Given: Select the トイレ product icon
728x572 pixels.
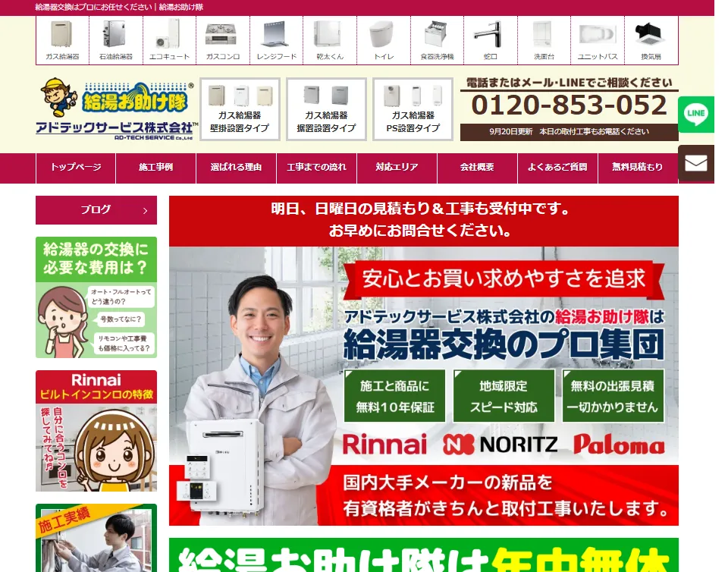Looking at the screenshot, I should (x=383, y=41).
